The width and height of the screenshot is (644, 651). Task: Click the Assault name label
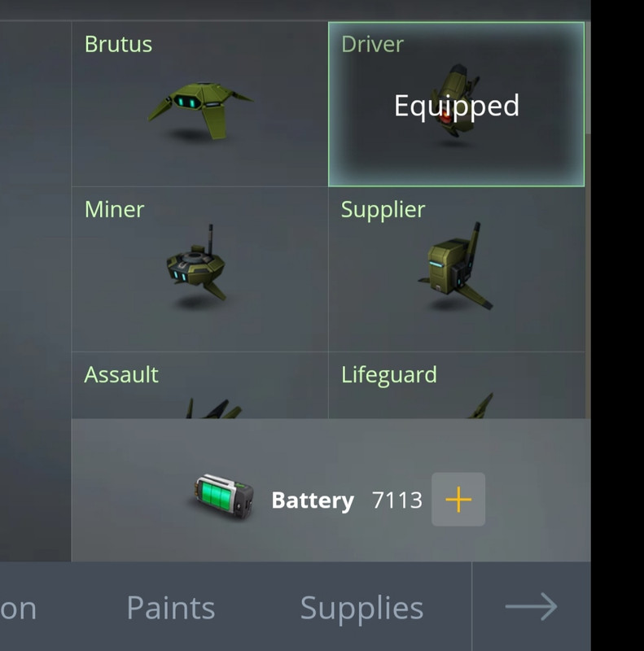tap(121, 374)
